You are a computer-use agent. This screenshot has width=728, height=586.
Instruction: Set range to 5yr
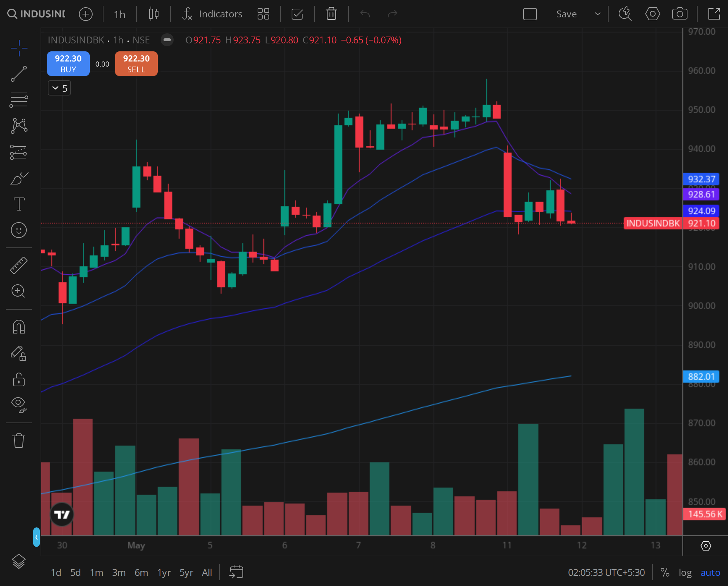(x=186, y=573)
